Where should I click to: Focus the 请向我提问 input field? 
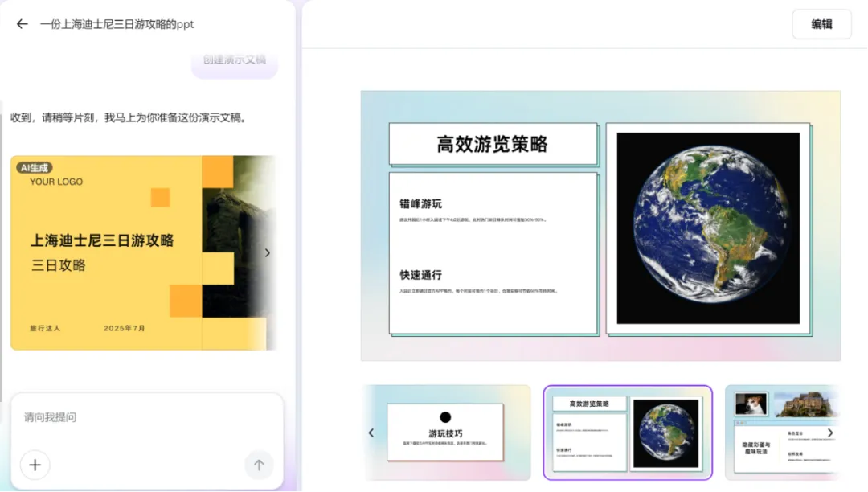147,417
